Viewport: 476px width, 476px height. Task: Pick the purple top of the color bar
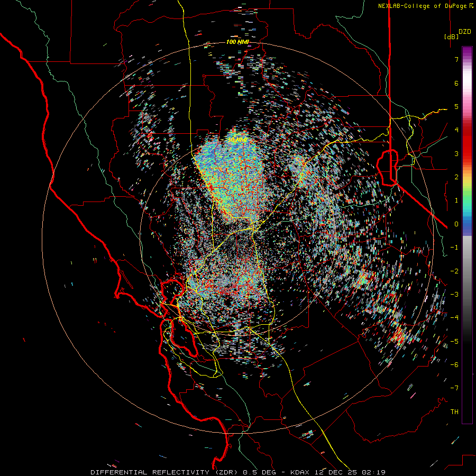click(x=467, y=52)
